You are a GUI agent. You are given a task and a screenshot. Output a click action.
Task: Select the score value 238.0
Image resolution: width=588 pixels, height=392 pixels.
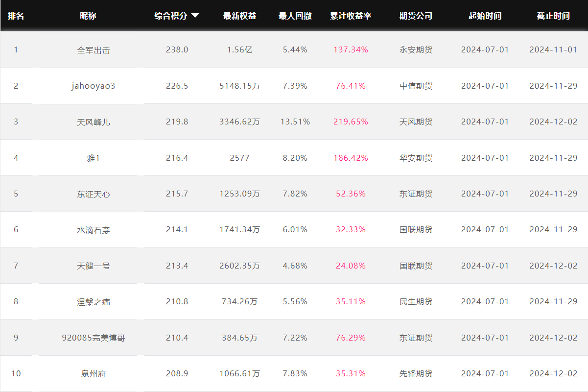[177, 49]
